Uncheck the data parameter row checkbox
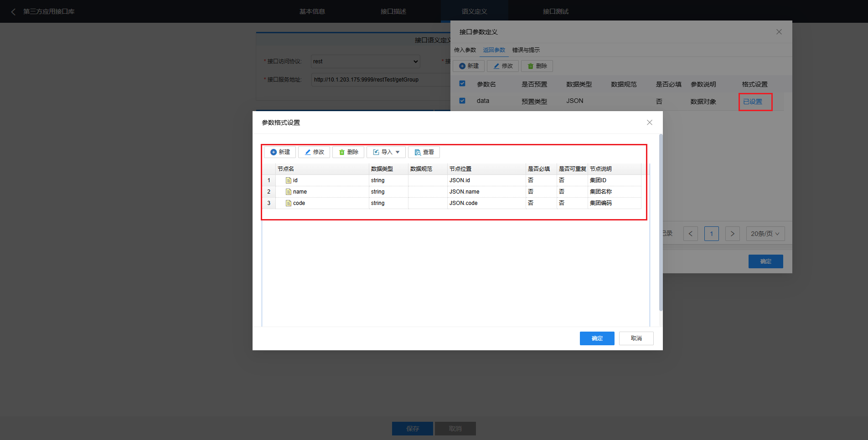Screen dimensions: 868x440 pyautogui.click(x=462, y=101)
